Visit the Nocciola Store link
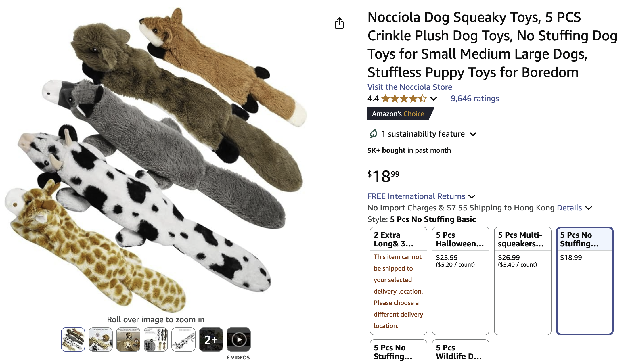Screen dimensions: 628x364 tap(409, 87)
